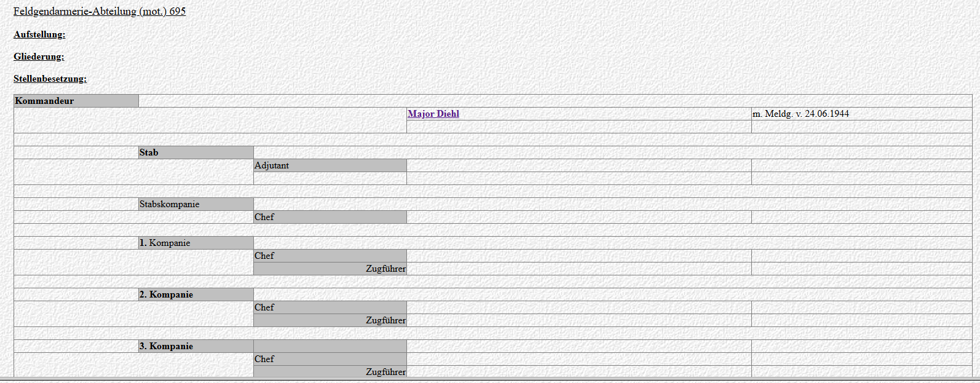Click the 3. Kompanie cell
Viewport: 980px width, 383px height.
pos(196,346)
